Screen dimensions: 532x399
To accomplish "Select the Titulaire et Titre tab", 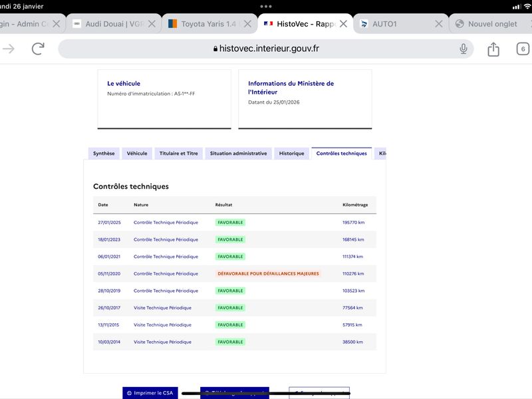I will (x=178, y=154).
